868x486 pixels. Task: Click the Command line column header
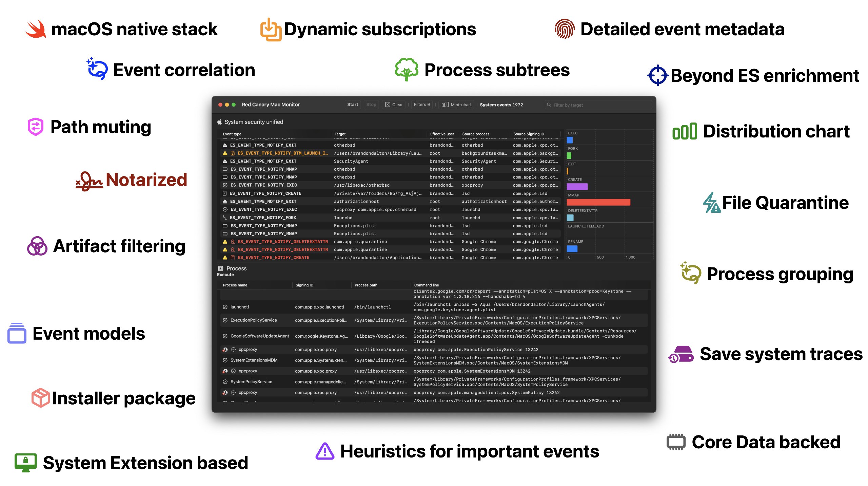point(427,285)
